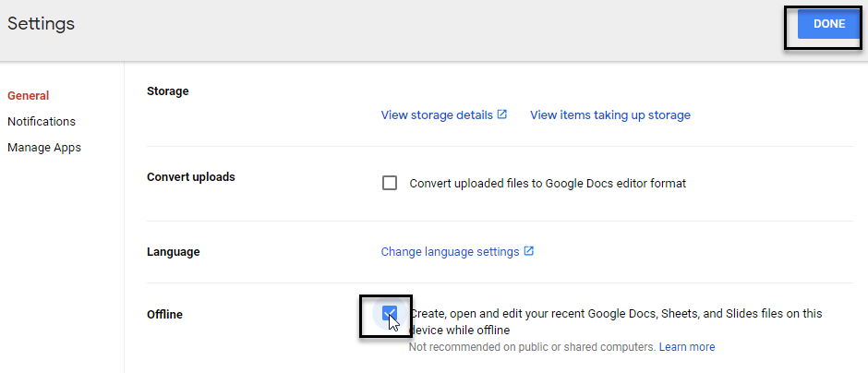Enable the Convert uploaded files checkbox

[390, 183]
